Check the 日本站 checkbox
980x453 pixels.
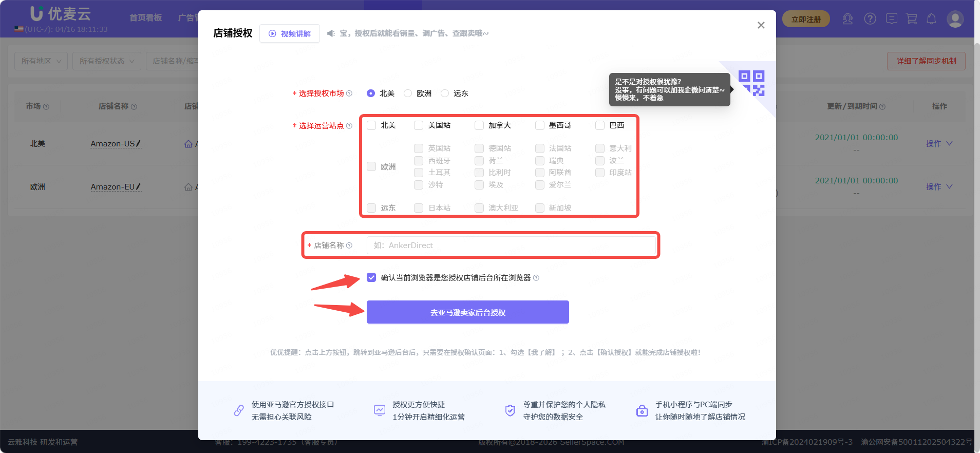419,208
